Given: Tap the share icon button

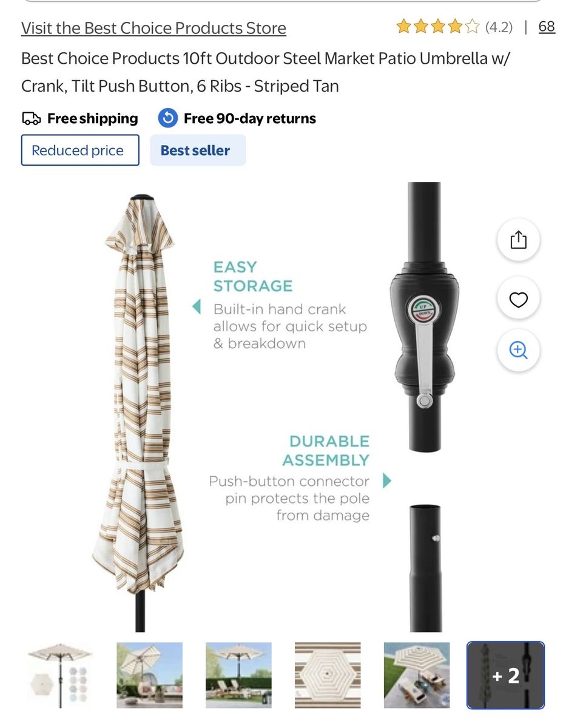Looking at the screenshot, I should coord(518,240).
